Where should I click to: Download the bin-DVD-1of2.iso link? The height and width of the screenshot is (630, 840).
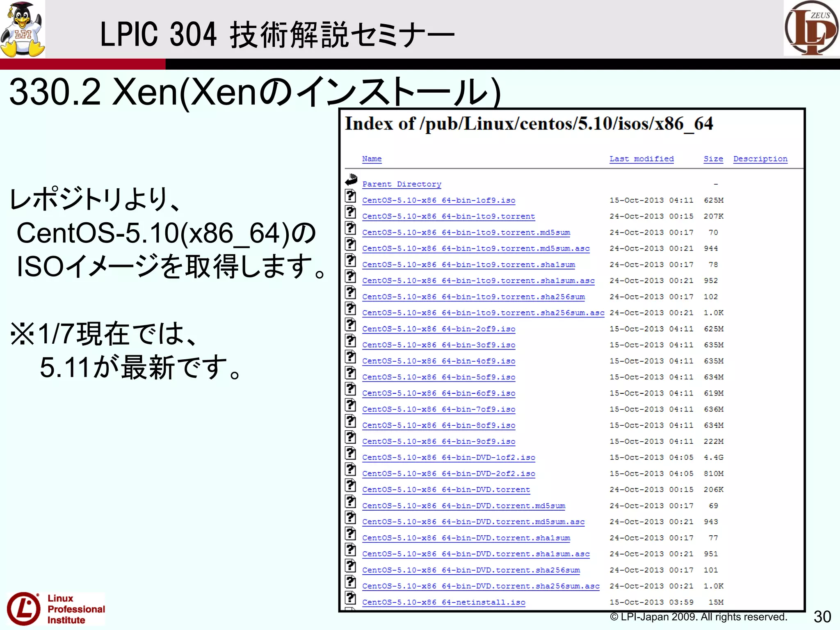coord(448,457)
